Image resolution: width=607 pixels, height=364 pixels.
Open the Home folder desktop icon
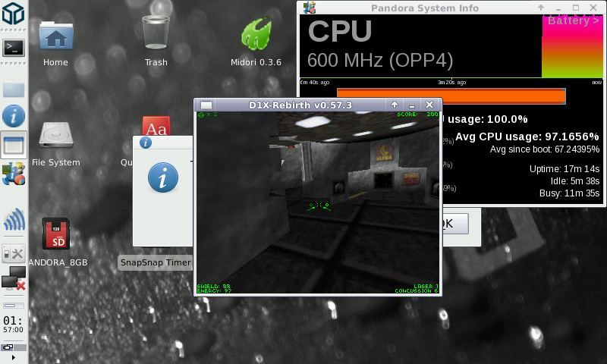click(x=55, y=36)
